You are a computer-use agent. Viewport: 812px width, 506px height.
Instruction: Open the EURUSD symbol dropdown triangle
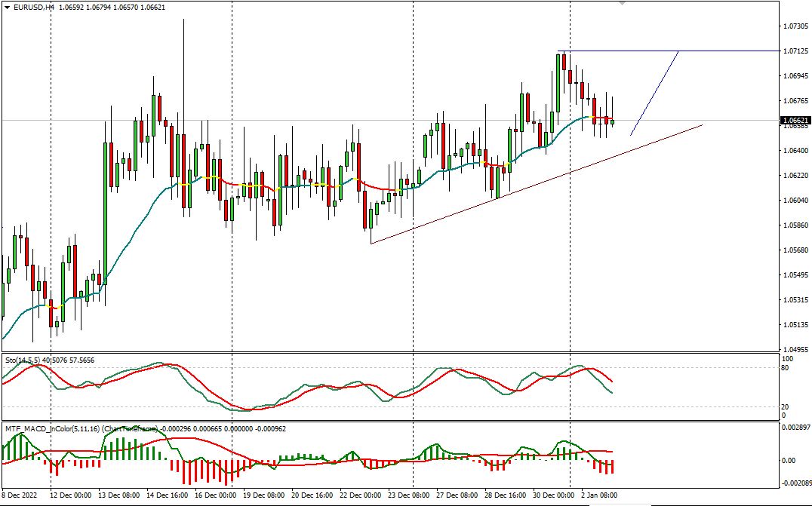point(7,8)
